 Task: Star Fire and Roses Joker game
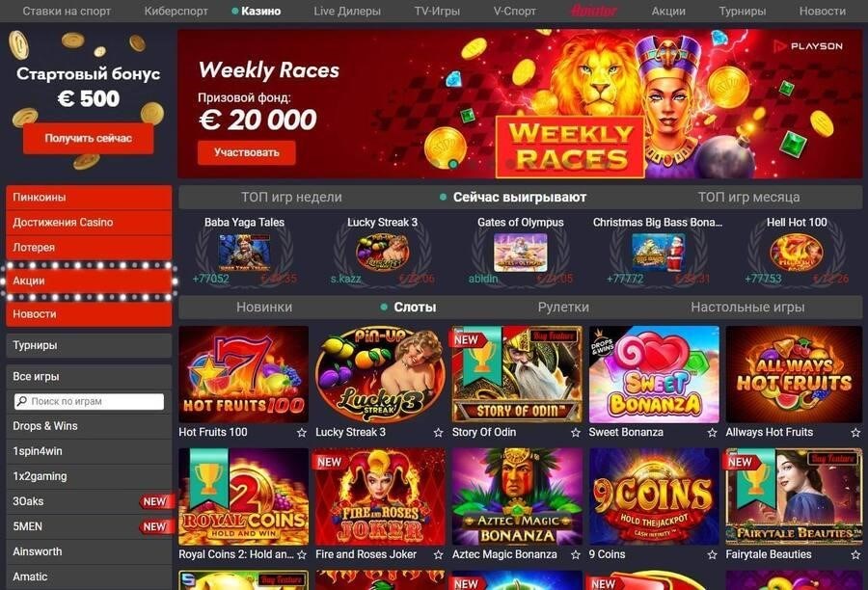438,554
